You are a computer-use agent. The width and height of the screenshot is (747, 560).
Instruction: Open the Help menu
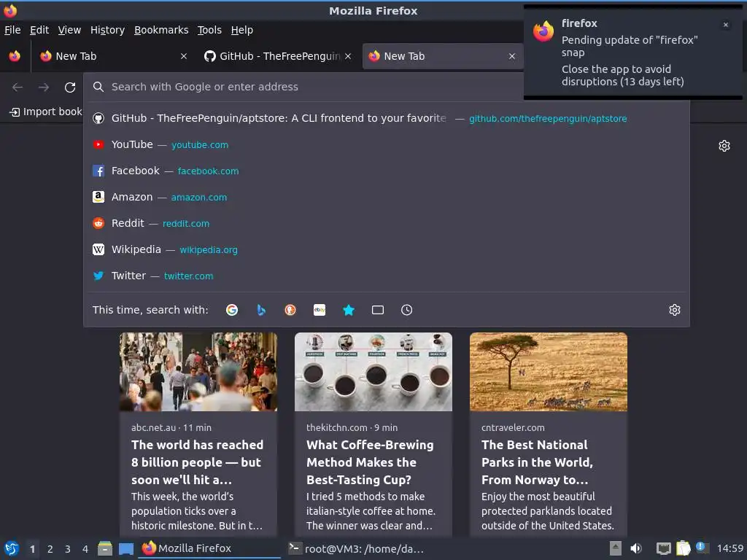click(x=242, y=30)
